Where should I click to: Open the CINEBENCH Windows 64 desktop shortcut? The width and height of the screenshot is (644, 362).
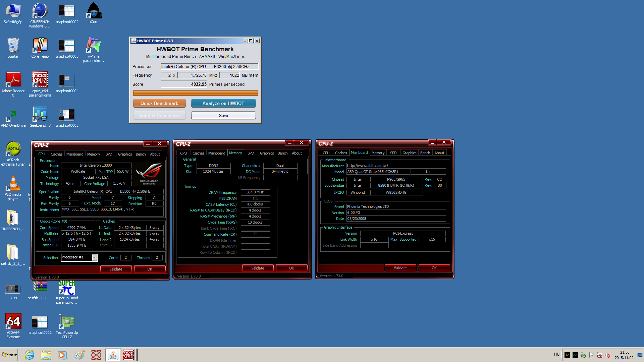(40, 15)
